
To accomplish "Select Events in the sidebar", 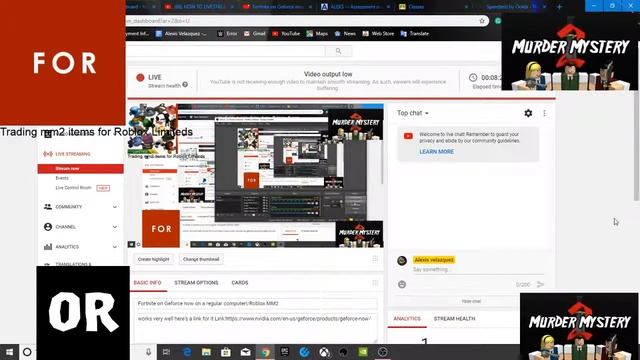I will click(62, 178).
